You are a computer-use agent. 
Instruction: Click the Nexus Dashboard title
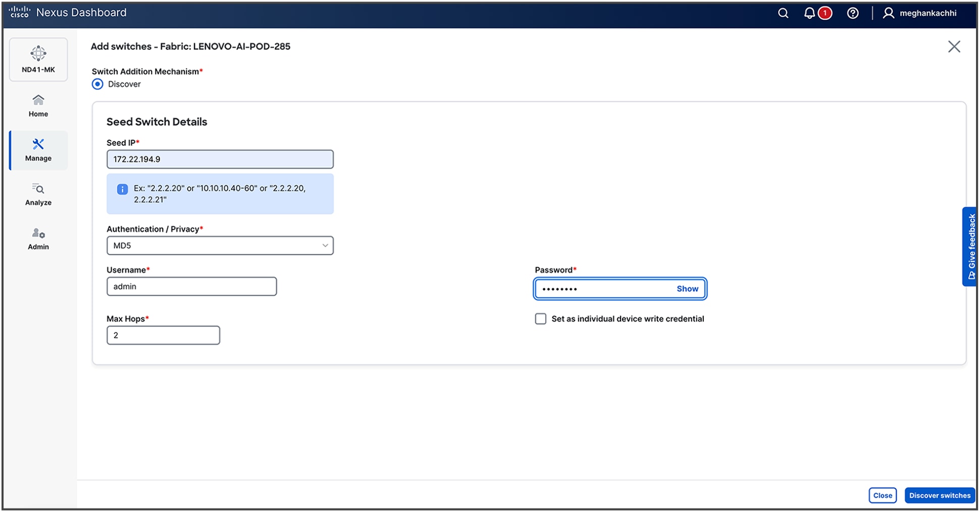(x=81, y=12)
